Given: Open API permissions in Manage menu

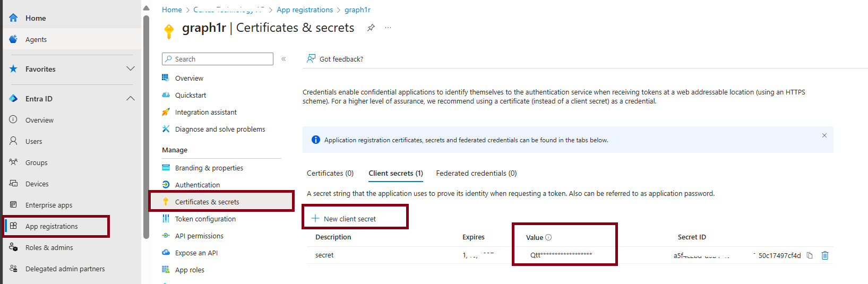Looking at the screenshot, I should click(199, 236).
